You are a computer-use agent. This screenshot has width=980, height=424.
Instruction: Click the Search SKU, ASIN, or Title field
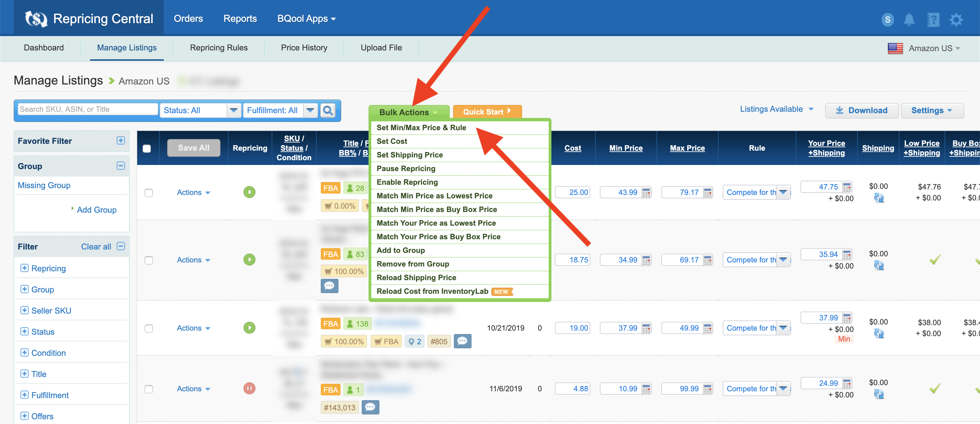click(88, 109)
